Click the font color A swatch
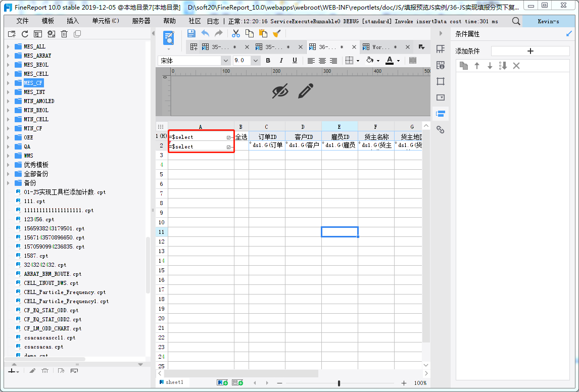Screen dimensions: 579x392 coord(390,61)
